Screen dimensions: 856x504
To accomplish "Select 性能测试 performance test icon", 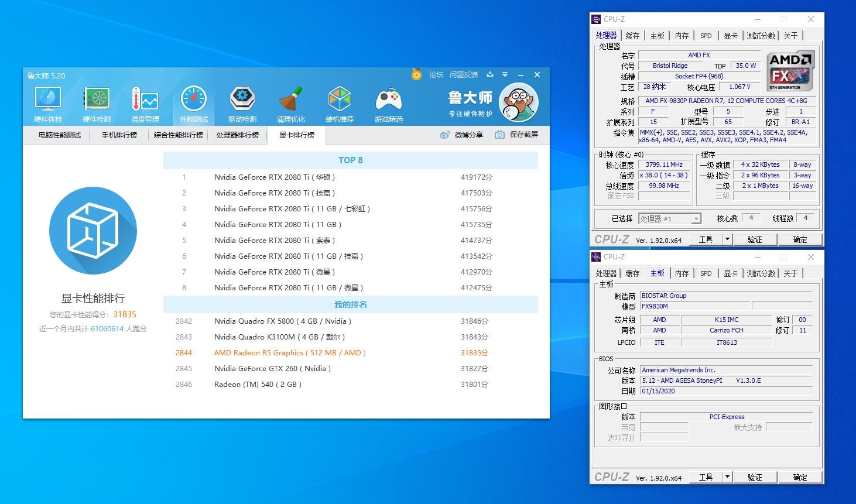I will [194, 104].
